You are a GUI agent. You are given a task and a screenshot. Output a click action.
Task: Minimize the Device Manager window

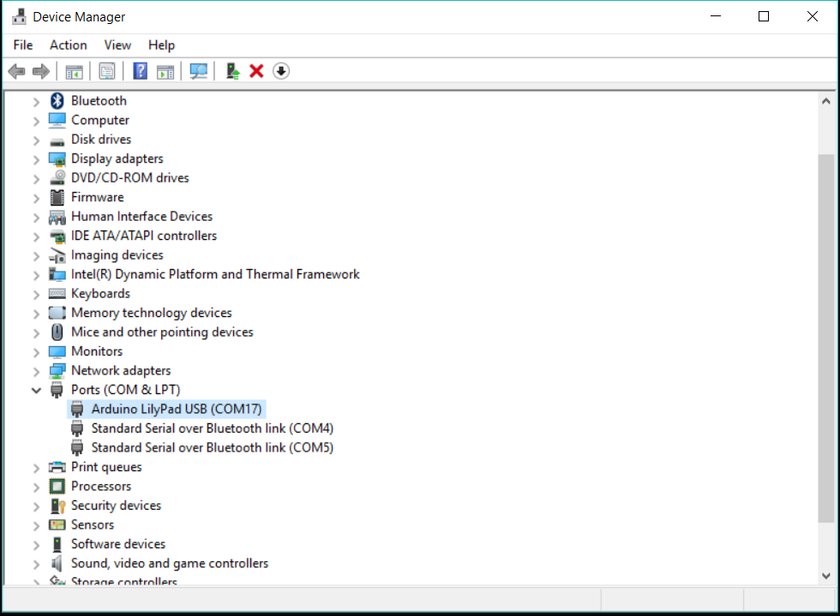coord(716,16)
